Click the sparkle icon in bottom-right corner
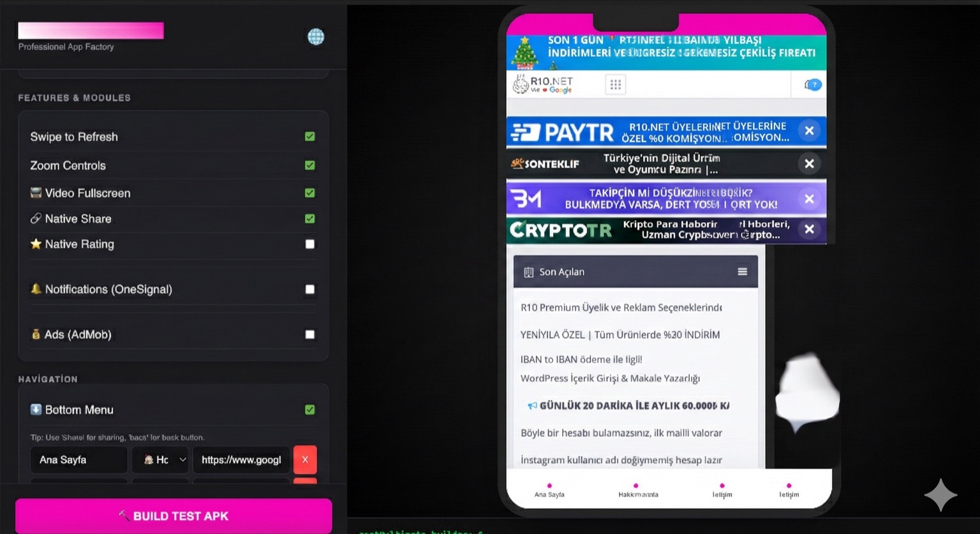The width and height of the screenshot is (980, 534). click(x=940, y=495)
